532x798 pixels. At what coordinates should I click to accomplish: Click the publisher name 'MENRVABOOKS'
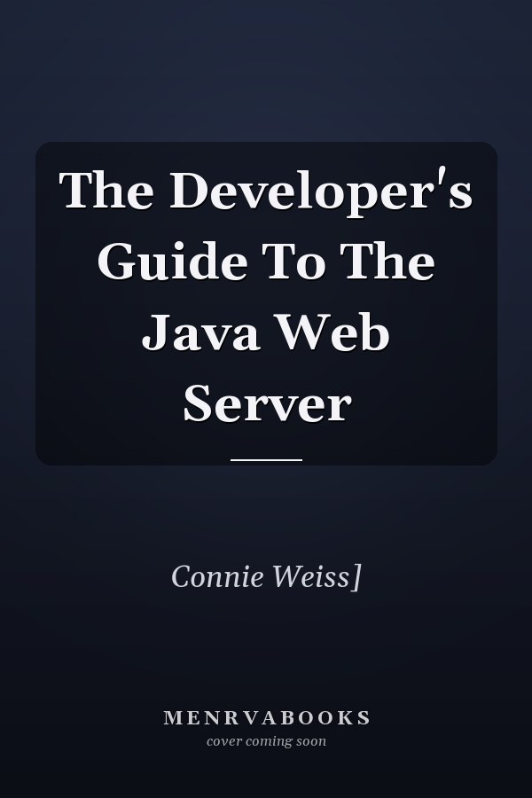click(266, 717)
